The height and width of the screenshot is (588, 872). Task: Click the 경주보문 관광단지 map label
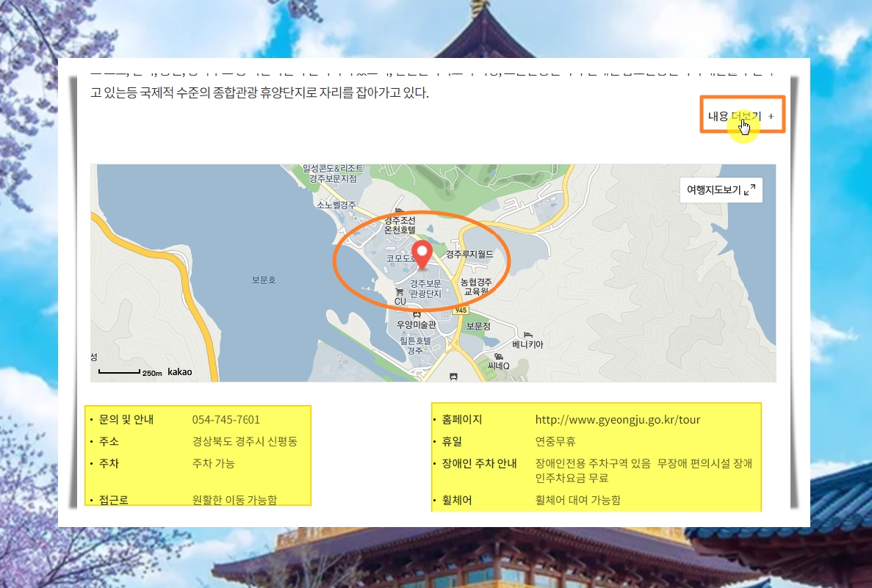tap(425, 288)
